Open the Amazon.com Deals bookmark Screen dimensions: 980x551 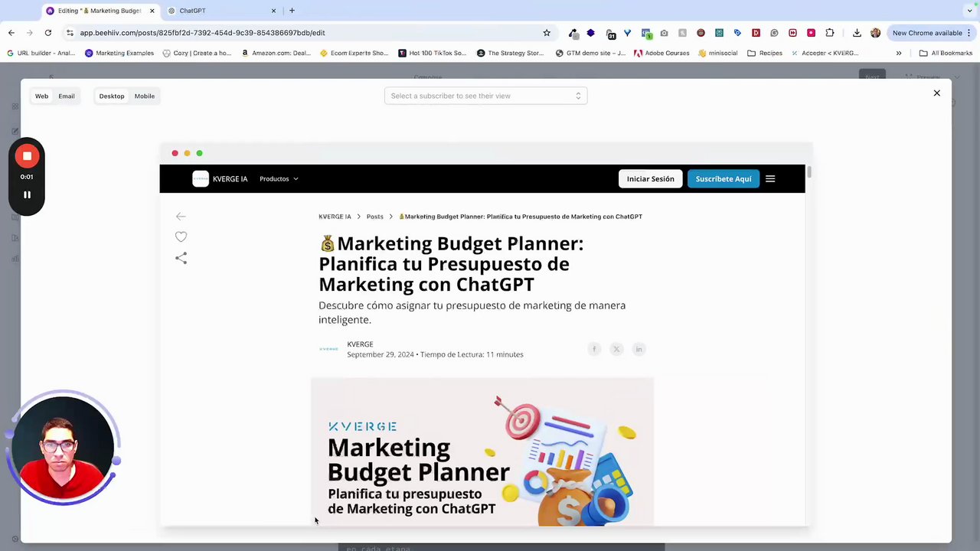pos(277,54)
